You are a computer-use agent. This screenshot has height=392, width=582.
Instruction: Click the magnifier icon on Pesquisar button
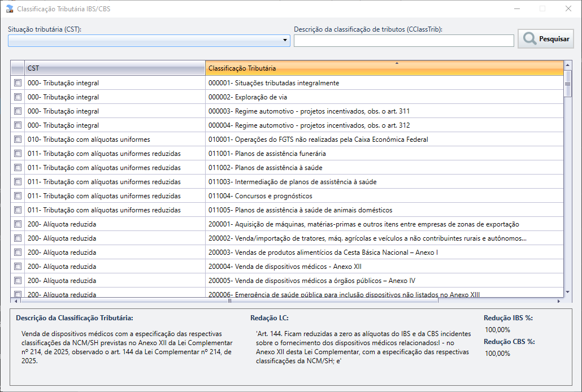529,39
